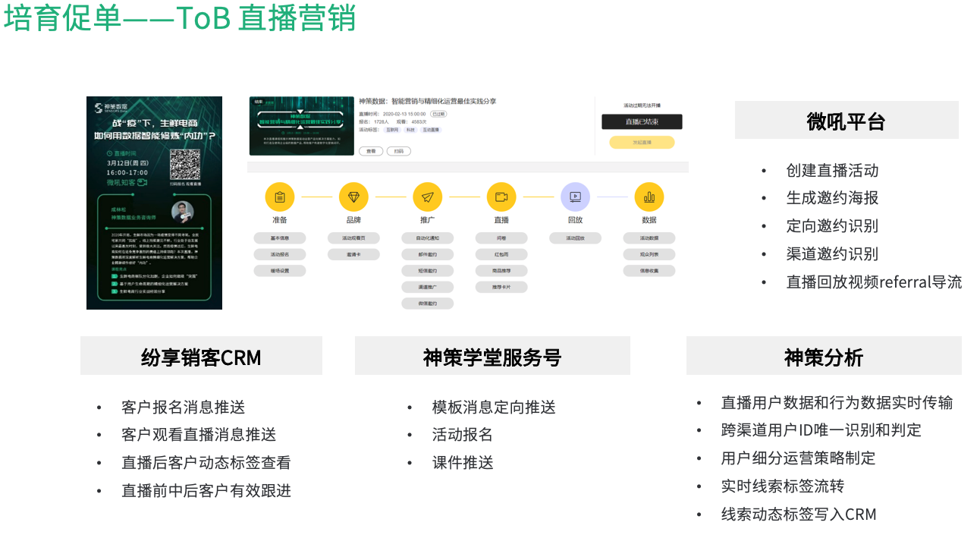Open the 观众列表 pill
Screen dimensions: 980x535
(x=649, y=254)
